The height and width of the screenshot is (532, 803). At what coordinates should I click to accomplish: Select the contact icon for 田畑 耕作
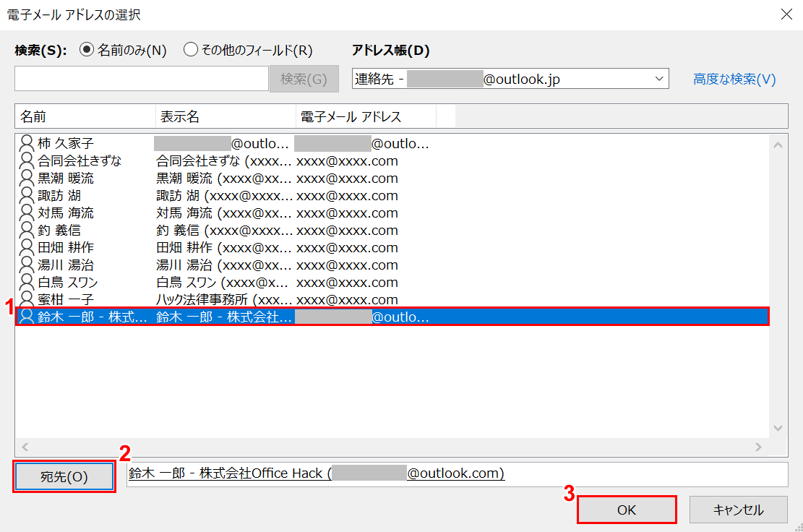[x=27, y=247]
